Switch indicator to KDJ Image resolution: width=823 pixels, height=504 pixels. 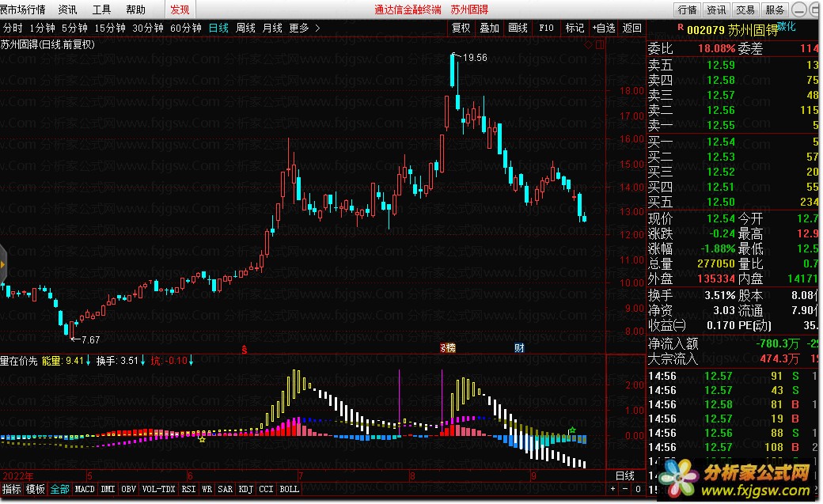[x=245, y=489]
